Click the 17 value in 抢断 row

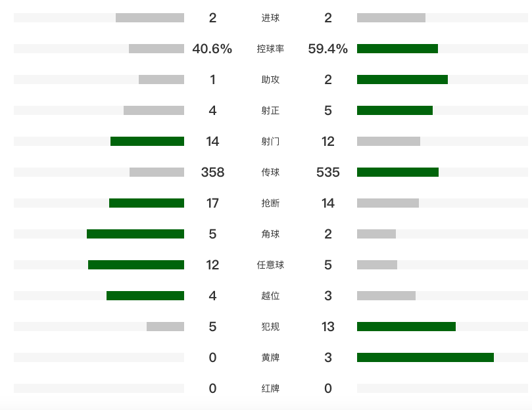212,203
